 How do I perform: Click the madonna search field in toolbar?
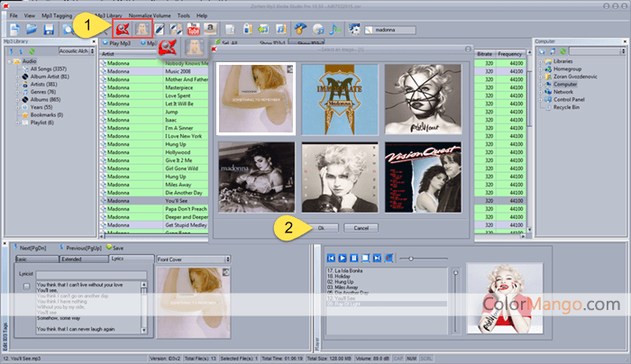pyautogui.click(x=390, y=30)
